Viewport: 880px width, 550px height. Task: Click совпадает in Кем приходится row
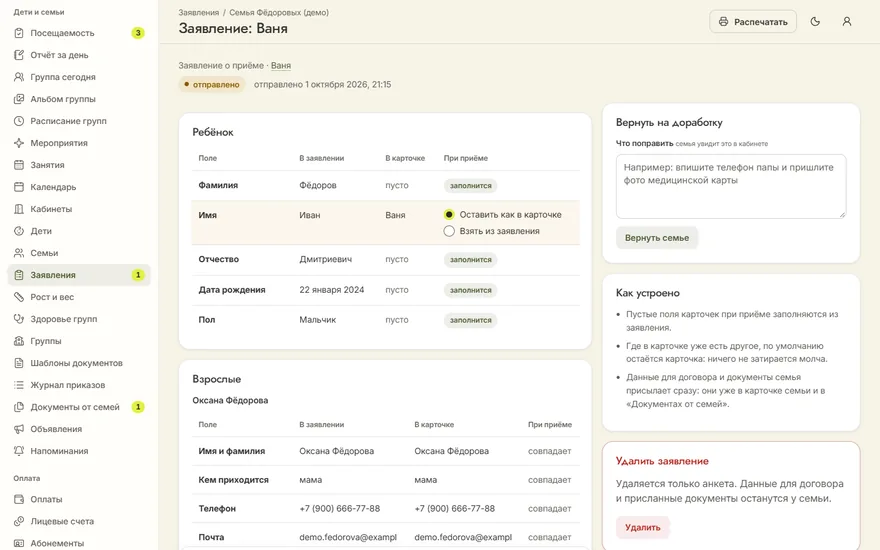click(549, 480)
